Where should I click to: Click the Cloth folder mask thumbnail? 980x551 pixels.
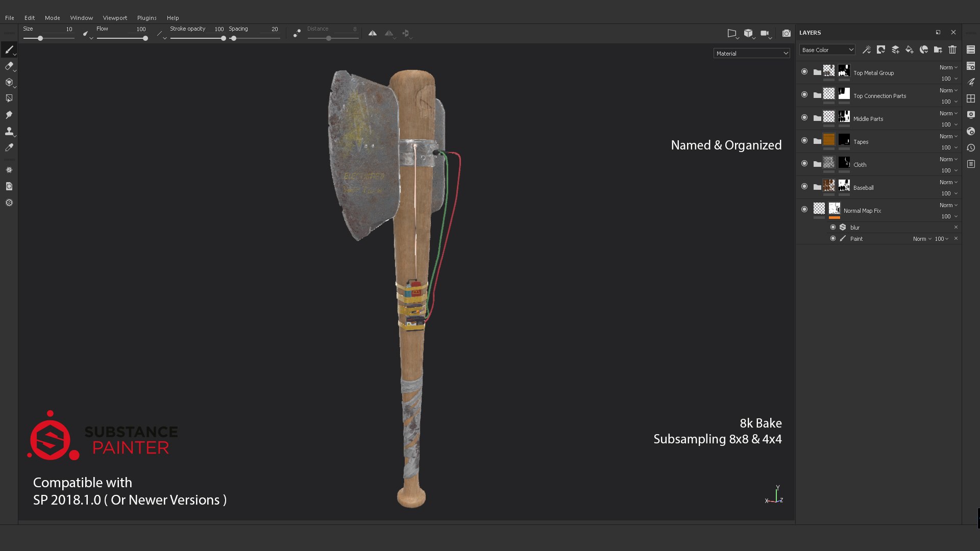844,163
